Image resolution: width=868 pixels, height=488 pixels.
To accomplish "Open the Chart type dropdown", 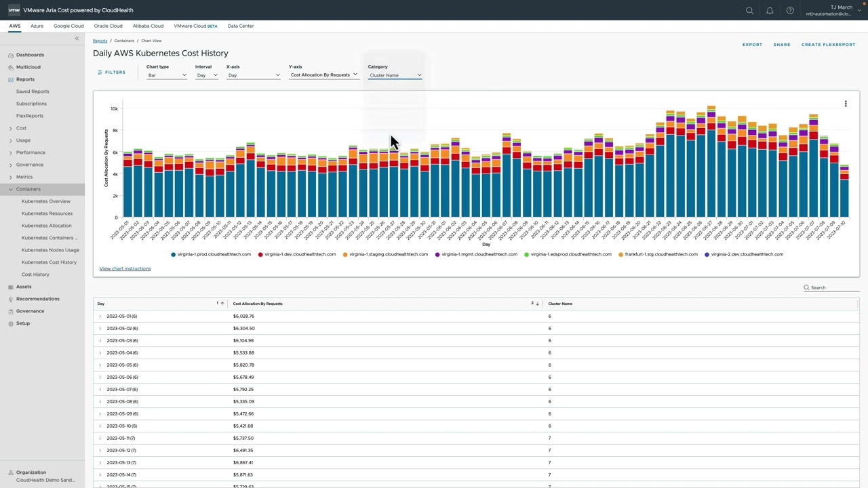I will point(166,75).
